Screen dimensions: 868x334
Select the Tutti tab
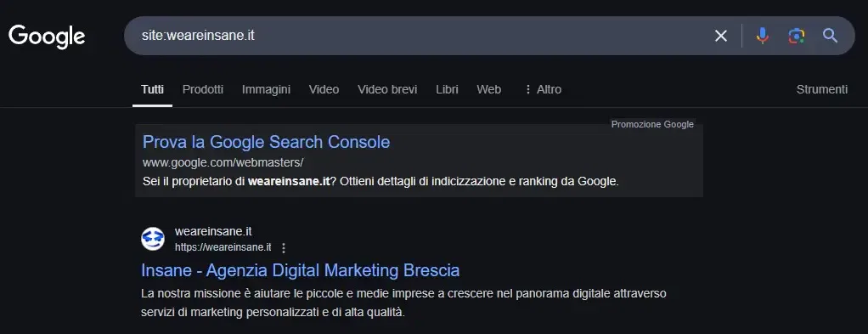coord(152,89)
